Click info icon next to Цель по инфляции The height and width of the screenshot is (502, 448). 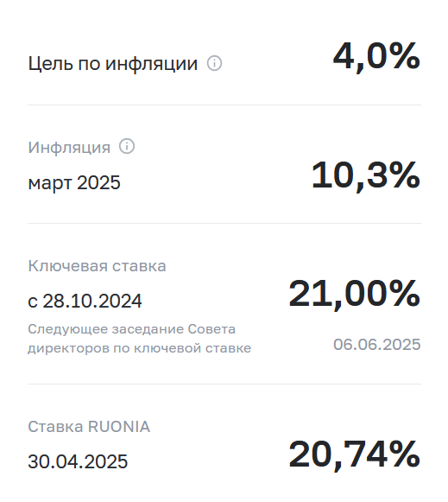214,63
